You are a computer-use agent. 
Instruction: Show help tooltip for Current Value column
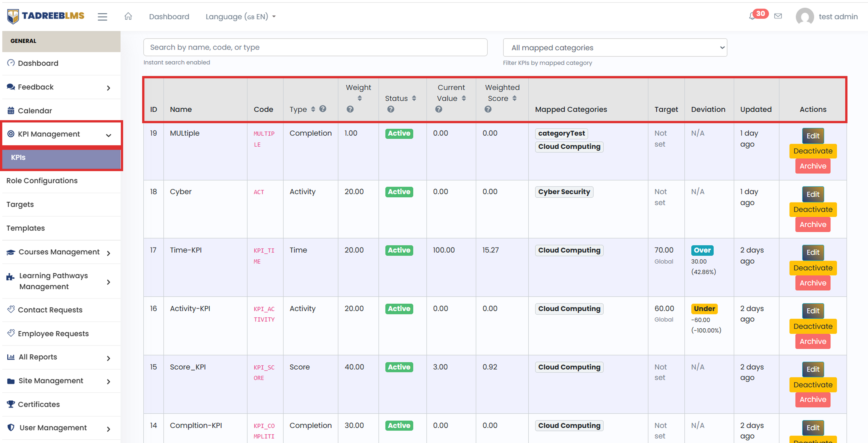tap(438, 109)
